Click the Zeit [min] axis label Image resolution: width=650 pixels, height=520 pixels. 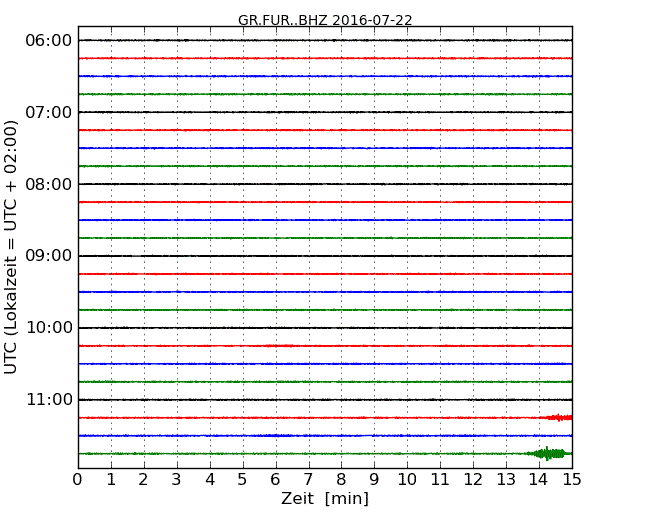pyautogui.click(x=325, y=498)
